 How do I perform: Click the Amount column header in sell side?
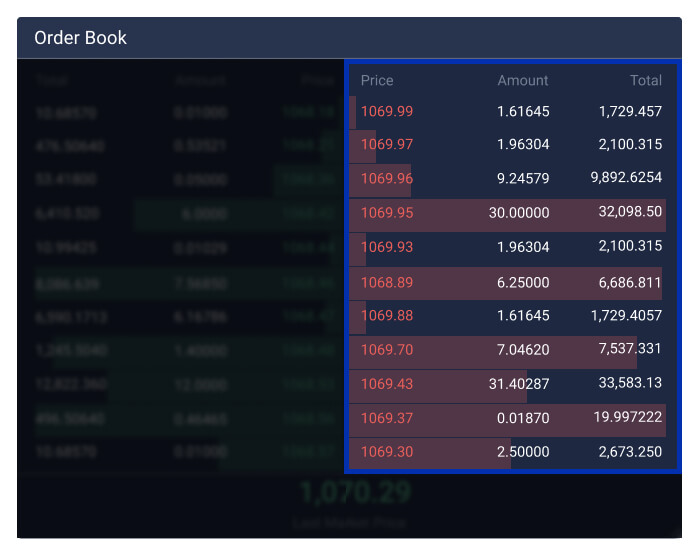523,80
